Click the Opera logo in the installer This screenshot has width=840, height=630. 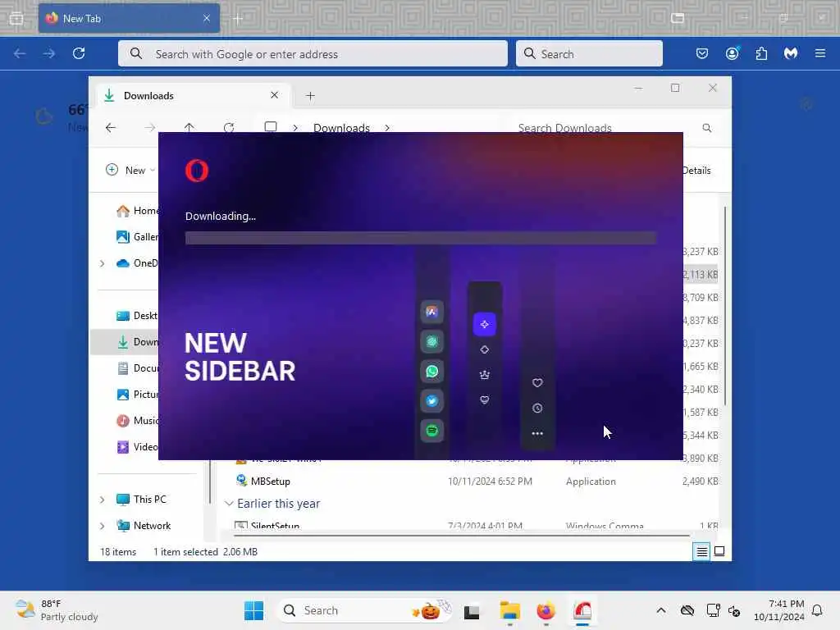pos(197,171)
